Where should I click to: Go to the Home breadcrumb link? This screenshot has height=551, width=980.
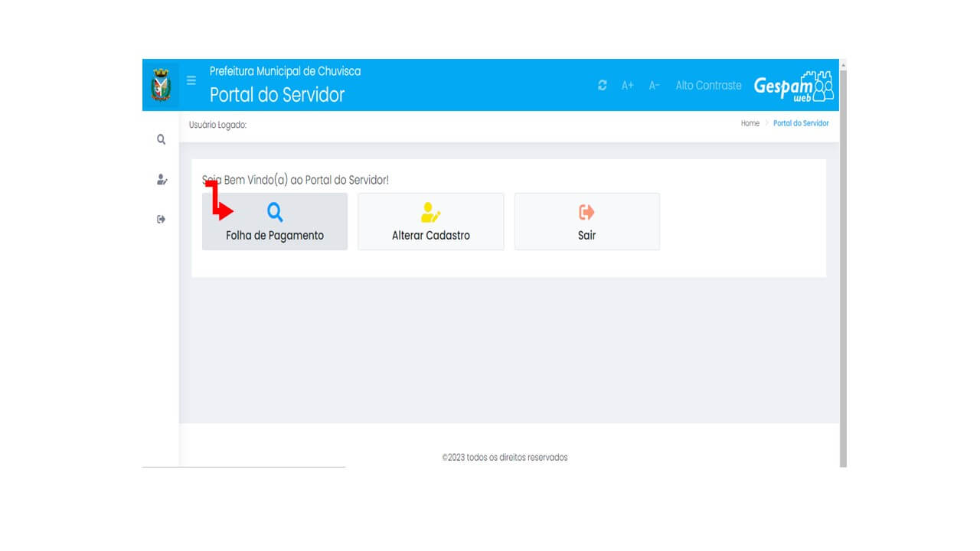pos(750,123)
